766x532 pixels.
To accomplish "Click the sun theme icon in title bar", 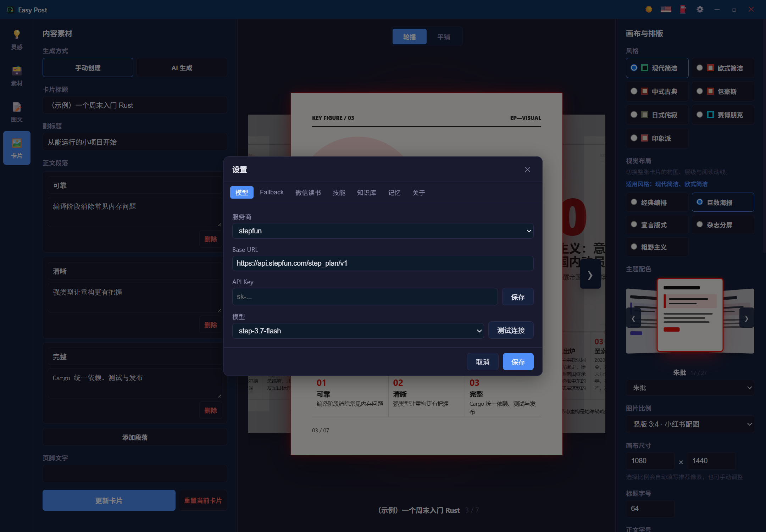I will [649, 10].
